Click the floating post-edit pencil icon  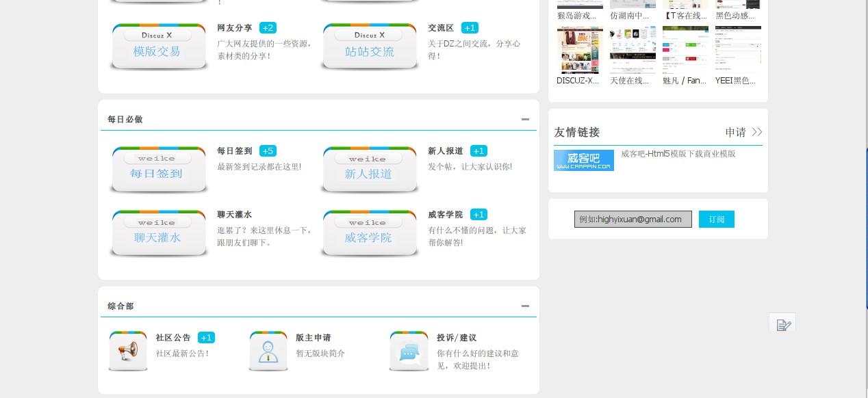click(x=783, y=324)
